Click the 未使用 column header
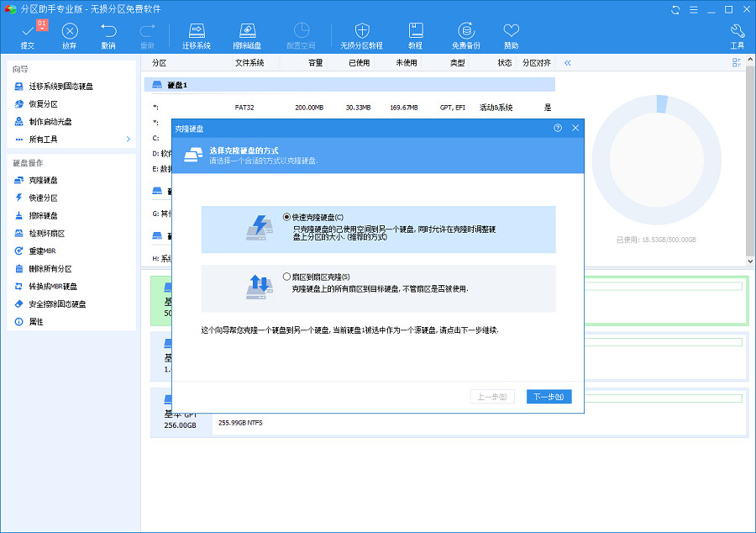 click(x=407, y=63)
